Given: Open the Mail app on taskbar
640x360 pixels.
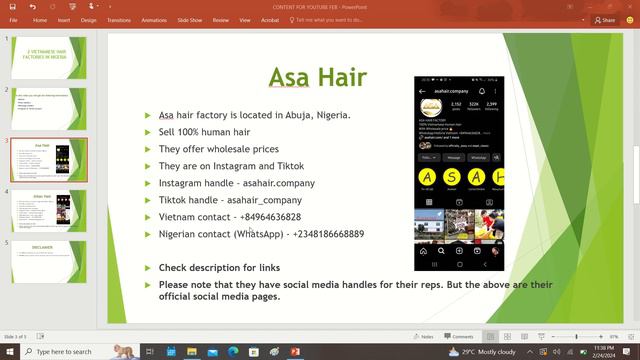Looking at the screenshot, I should coord(213,351).
